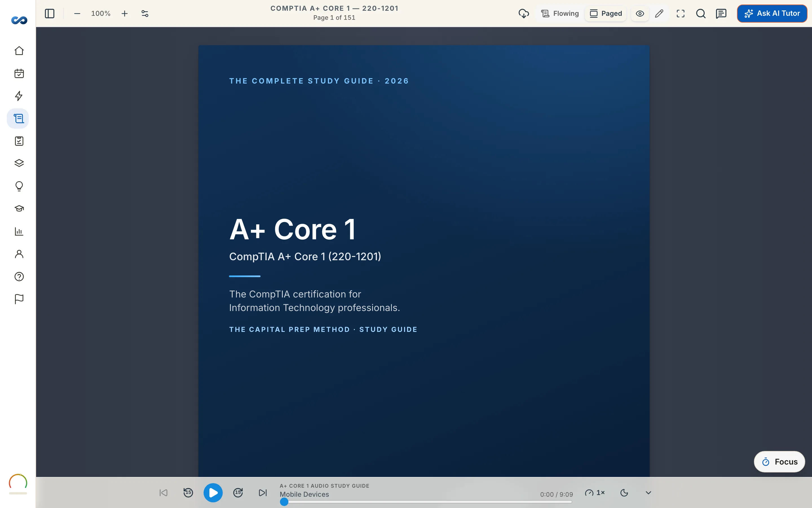The height and width of the screenshot is (508, 812).
Task: Open the reader display settings sliders icon
Action: pyautogui.click(x=145, y=14)
